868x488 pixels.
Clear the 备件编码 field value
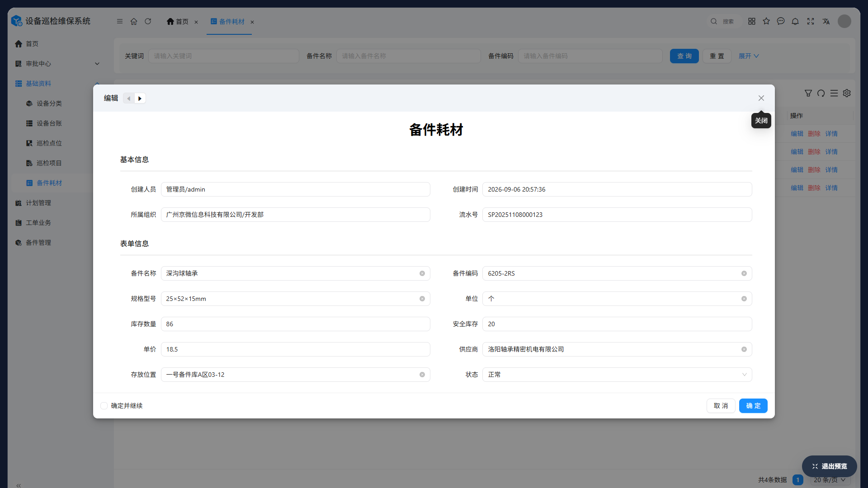pos(744,273)
